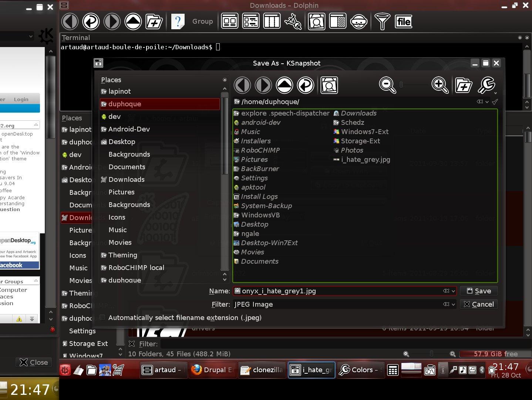
Task: Switch to Firefox 'Drupal' taskbar window
Action: (212, 370)
